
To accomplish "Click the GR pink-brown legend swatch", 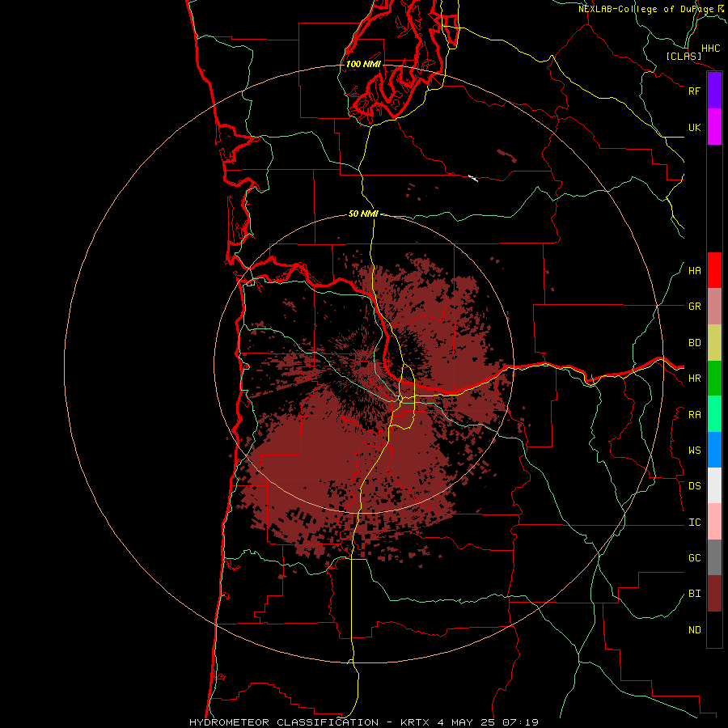I will pyautogui.click(x=714, y=307).
